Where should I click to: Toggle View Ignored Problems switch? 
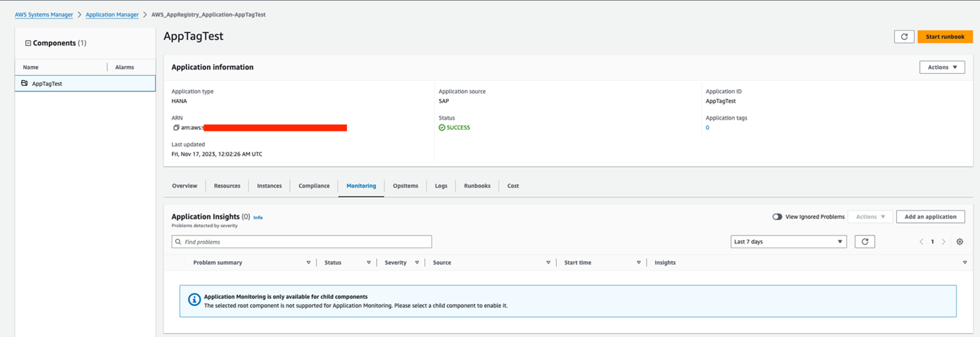coord(777,217)
